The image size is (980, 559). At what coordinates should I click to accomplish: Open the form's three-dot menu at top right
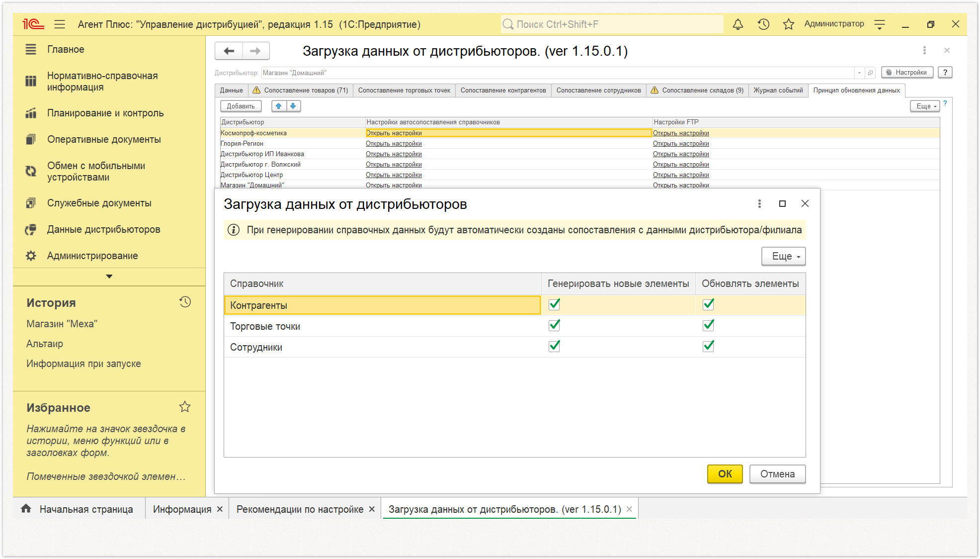click(924, 50)
